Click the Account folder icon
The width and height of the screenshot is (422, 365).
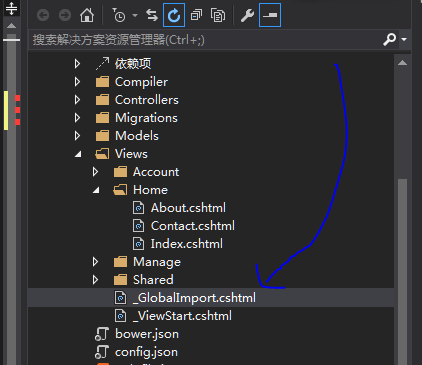pyautogui.click(x=120, y=172)
